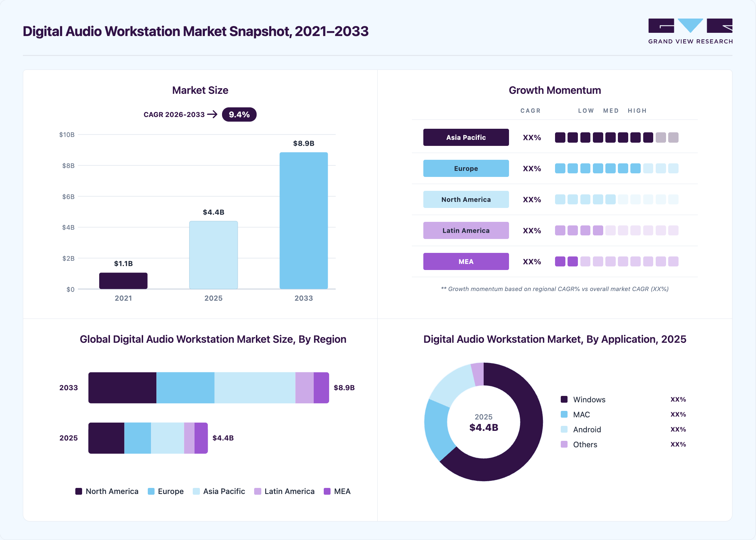Click the $1.1B value label
This screenshot has width=756, height=540.
pyautogui.click(x=123, y=264)
